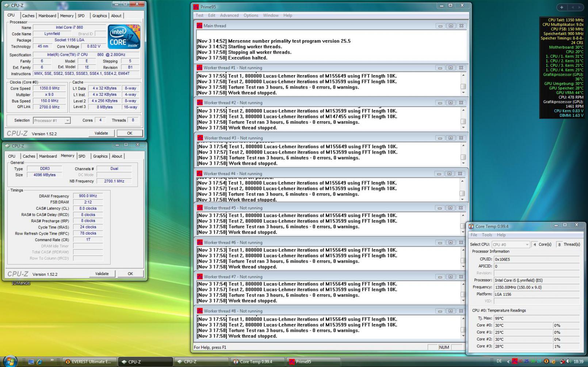Open the volume speaker tray icon
The height and width of the screenshot is (367, 588).
coord(569,362)
